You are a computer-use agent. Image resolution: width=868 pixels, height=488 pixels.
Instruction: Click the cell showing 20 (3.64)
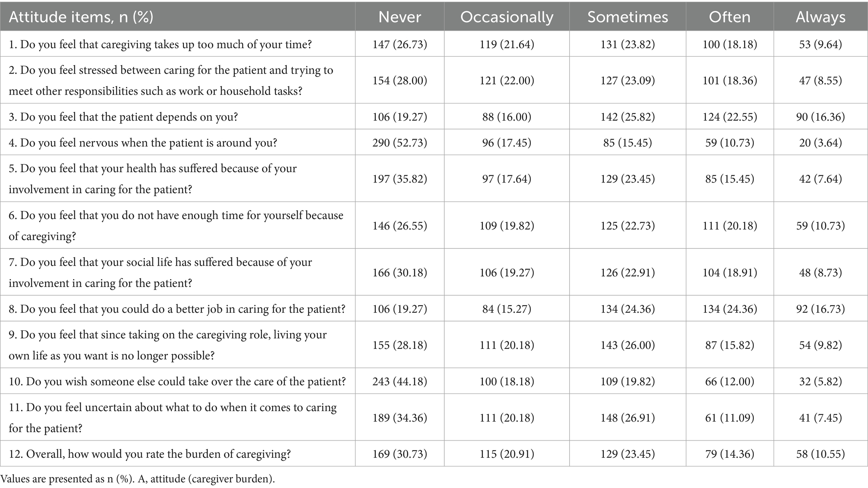(820, 142)
